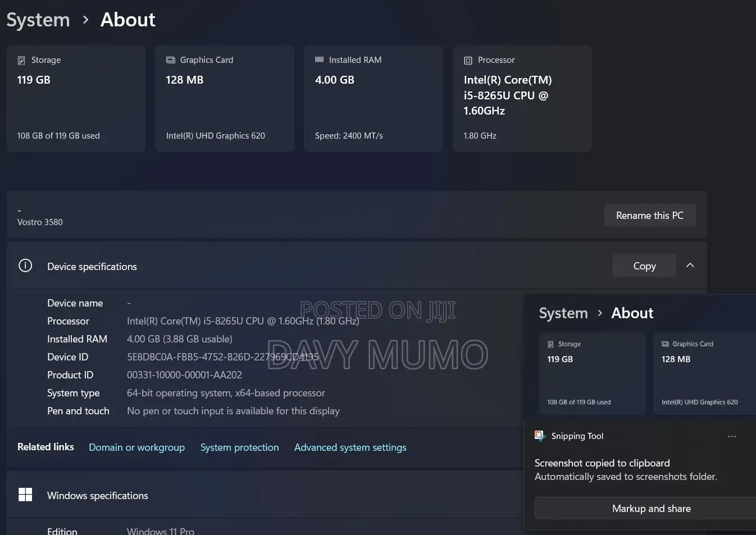Screen dimensions: 756x535
Task: Click the Speed: 2400 MT/s text
Action: pos(349,136)
